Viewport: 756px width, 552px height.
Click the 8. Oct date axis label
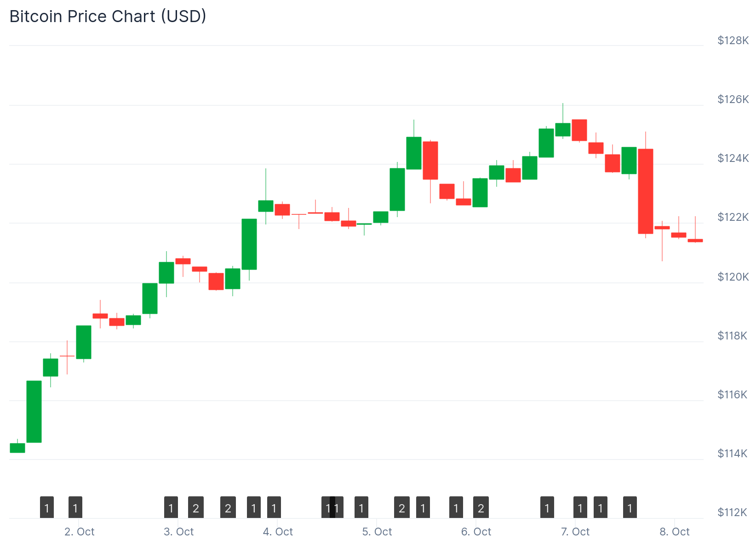[675, 532]
